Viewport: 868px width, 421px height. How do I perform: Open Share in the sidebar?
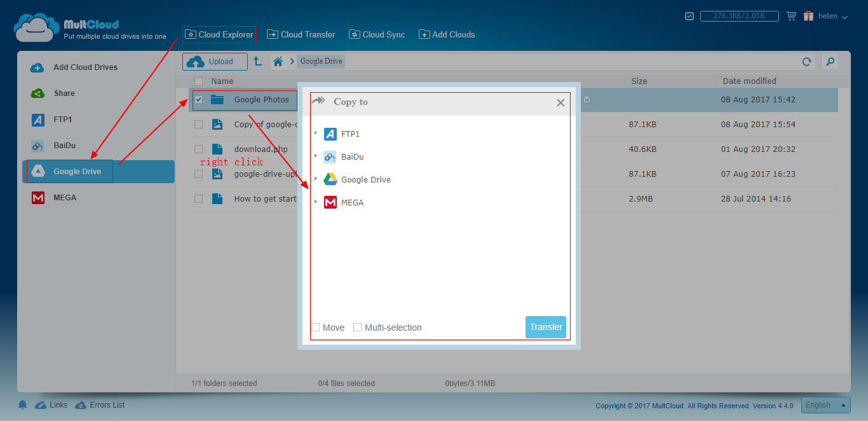coord(64,93)
